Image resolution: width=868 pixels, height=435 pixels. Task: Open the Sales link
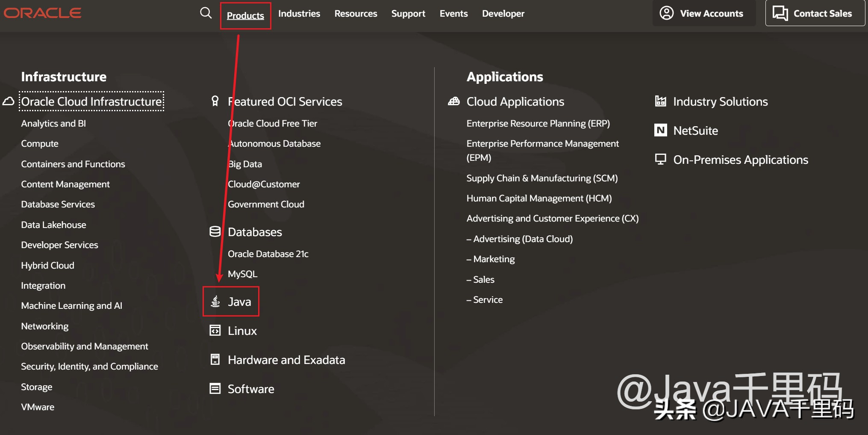click(480, 280)
